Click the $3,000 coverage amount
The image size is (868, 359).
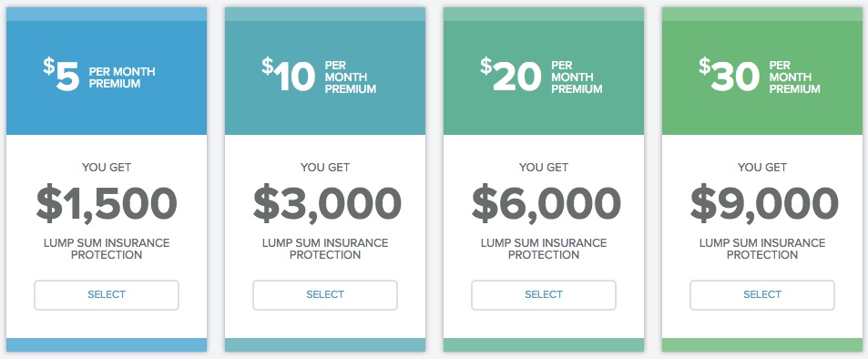coord(327,204)
